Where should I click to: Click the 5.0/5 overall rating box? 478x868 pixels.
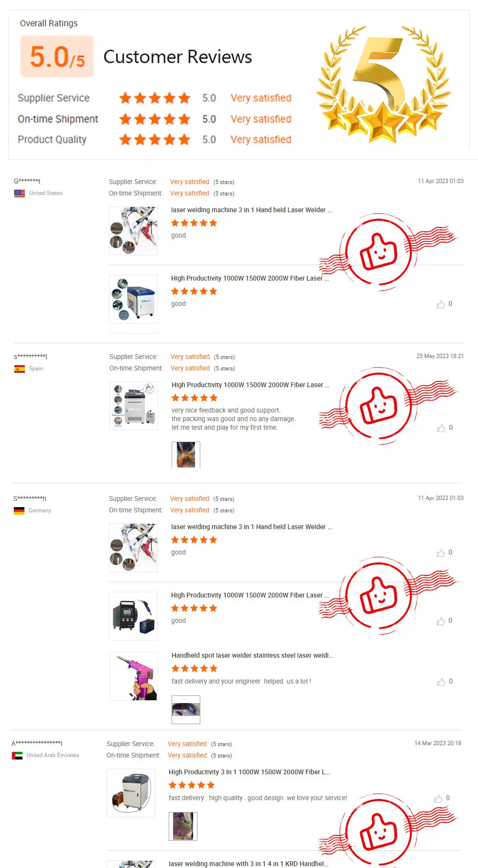pos(57,56)
